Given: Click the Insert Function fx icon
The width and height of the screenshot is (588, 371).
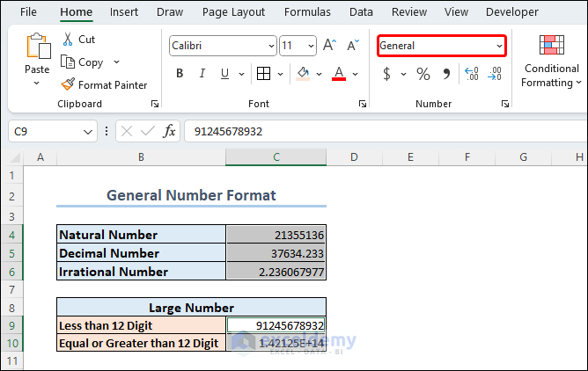Looking at the screenshot, I should pyautogui.click(x=170, y=131).
